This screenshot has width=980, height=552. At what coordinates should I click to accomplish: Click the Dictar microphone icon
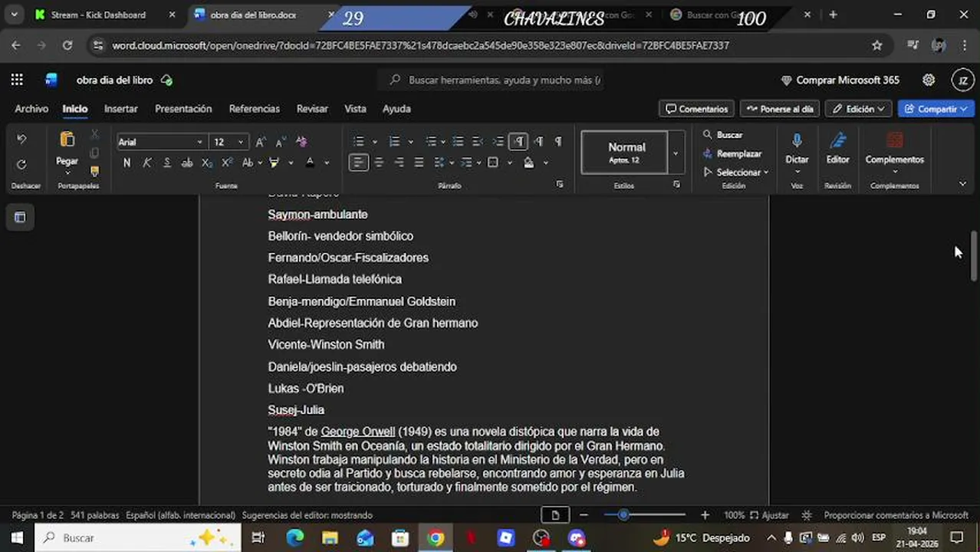[x=797, y=141]
